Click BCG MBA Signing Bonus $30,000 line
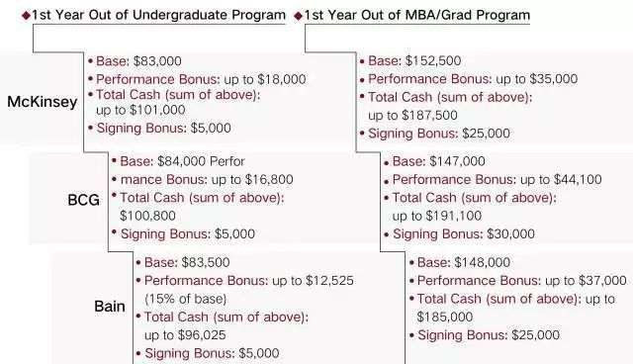Viewport: 633px width, 364px height. tap(464, 234)
